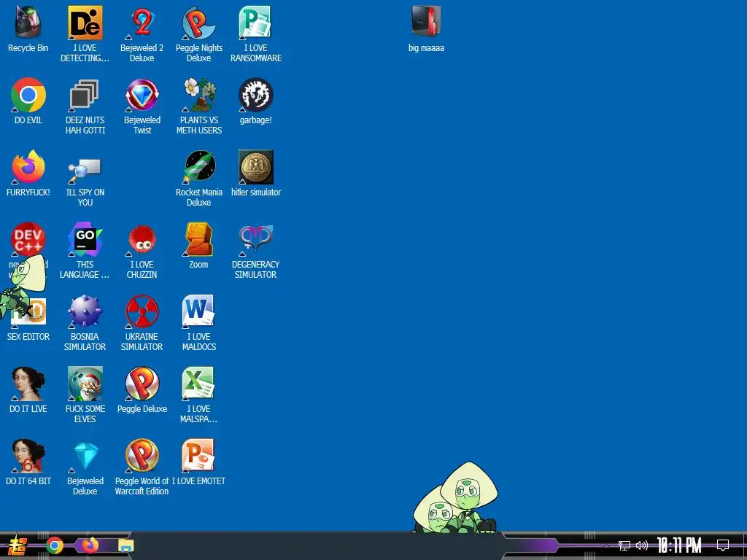The height and width of the screenshot is (560, 747).
Task: Click the 10:11 PM taskbar clock
Action: (679, 545)
